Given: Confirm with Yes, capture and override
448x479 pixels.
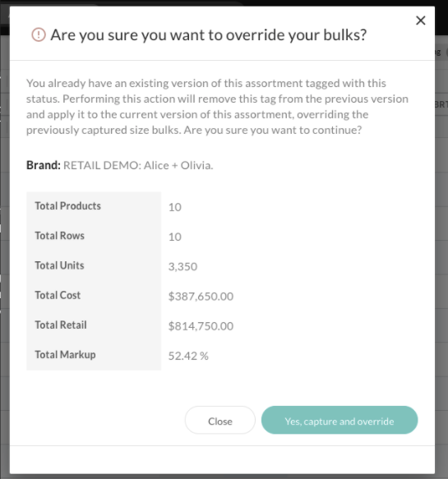Looking at the screenshot, I should click(339, 420).
